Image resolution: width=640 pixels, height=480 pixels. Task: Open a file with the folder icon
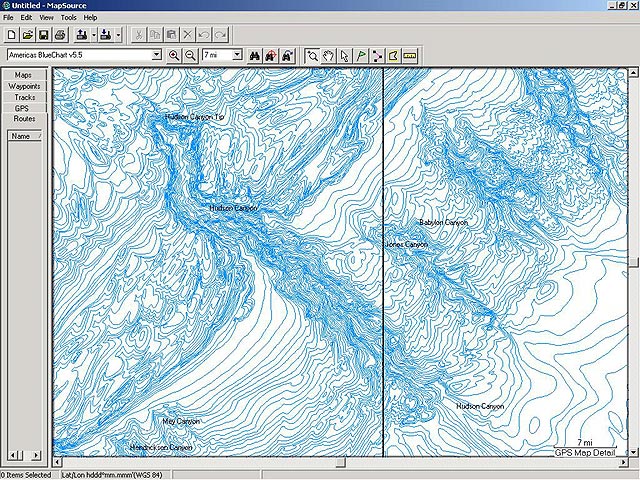pos(27,35)
